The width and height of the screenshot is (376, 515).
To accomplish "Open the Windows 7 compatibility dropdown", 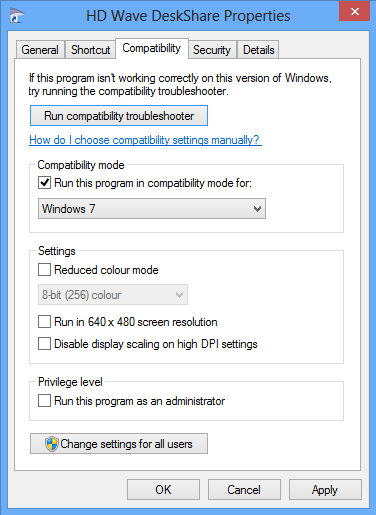I will 152,209.
